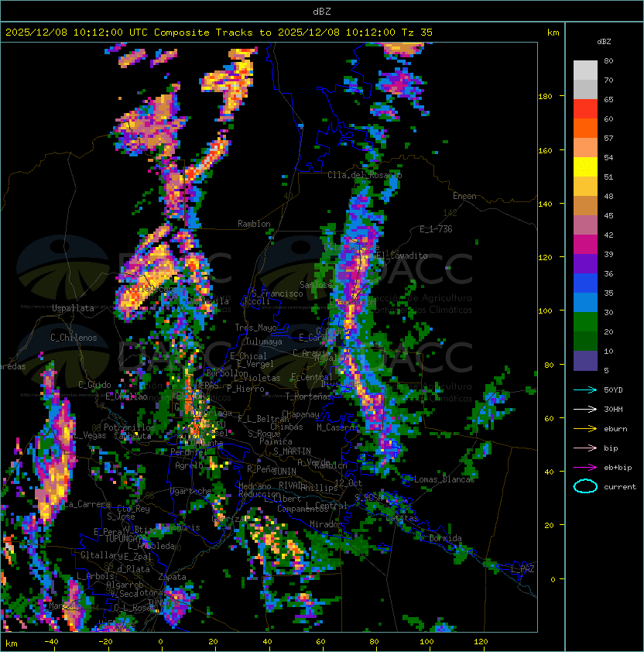Click the 'M_Caseros' map label

pyautogui.click(x=337, y=427)
